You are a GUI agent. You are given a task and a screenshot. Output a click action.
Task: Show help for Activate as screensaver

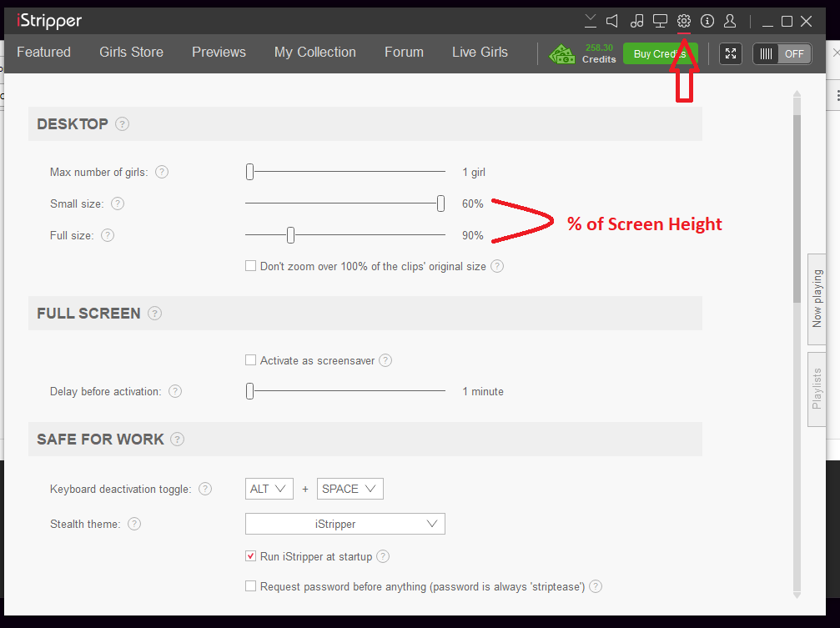click(385, 360)
